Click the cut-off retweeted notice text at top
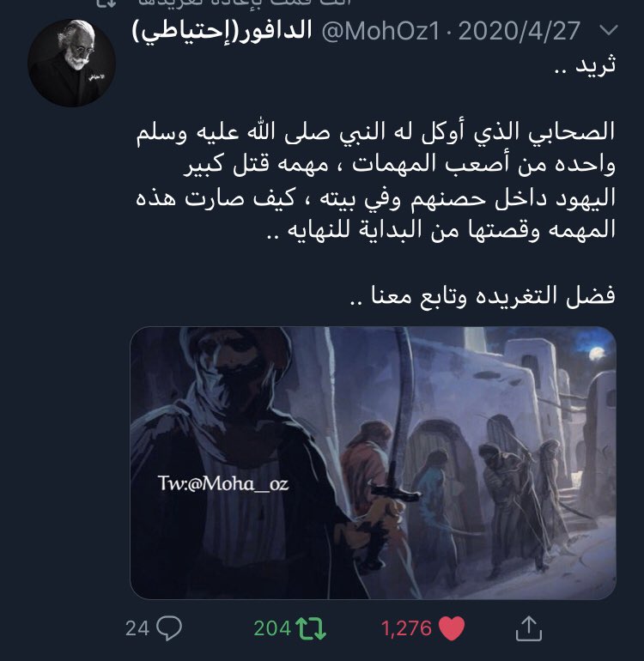The image size is (644, 661). (245, 3)
